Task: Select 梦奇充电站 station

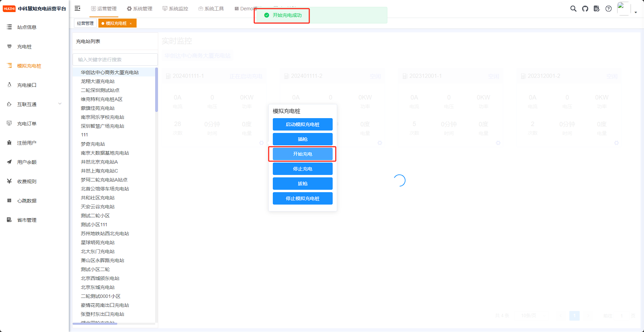Action: pyautogui.click(x=93, y=144)
